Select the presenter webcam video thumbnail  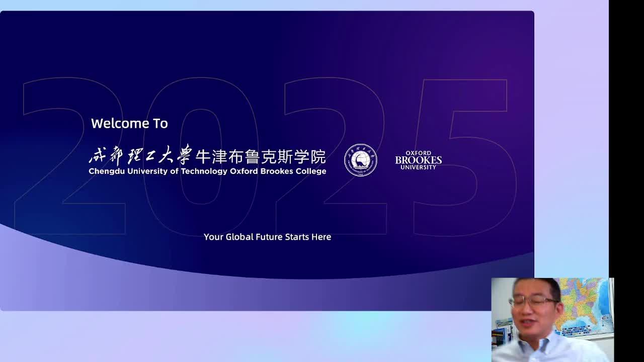(552, 320)
